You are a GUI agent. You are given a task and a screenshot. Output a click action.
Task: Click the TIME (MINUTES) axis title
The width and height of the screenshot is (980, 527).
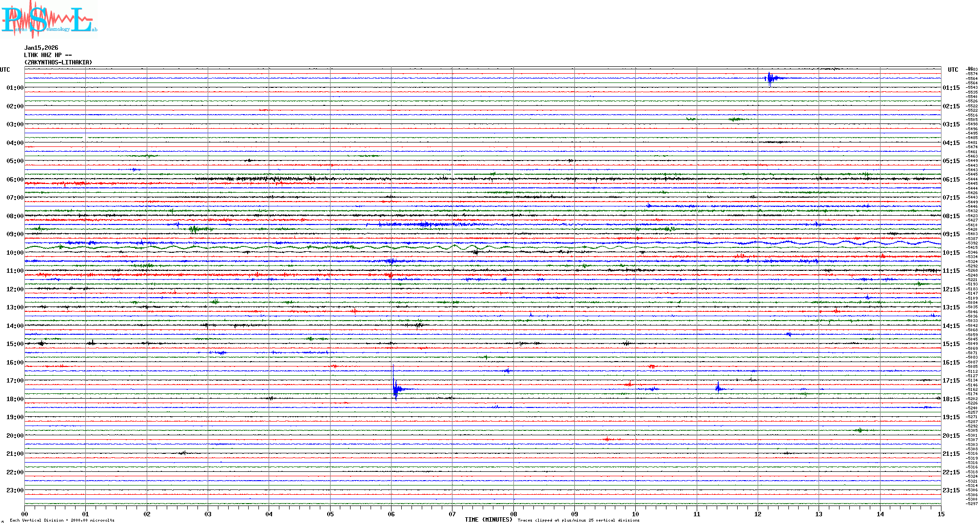[488, 520]
